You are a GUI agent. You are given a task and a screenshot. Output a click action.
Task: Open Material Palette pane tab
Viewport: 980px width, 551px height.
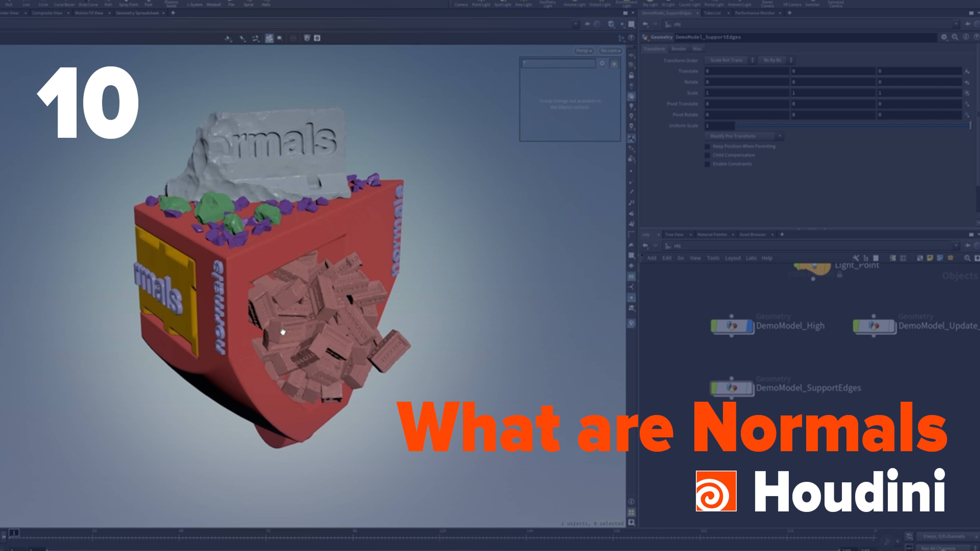point(712,235)
